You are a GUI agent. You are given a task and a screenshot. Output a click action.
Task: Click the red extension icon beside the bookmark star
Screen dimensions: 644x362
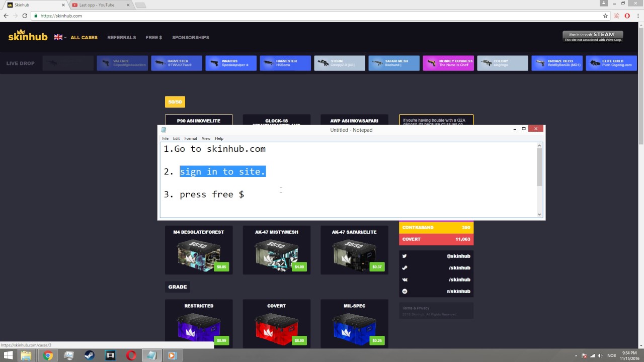(x=617, y=16)
